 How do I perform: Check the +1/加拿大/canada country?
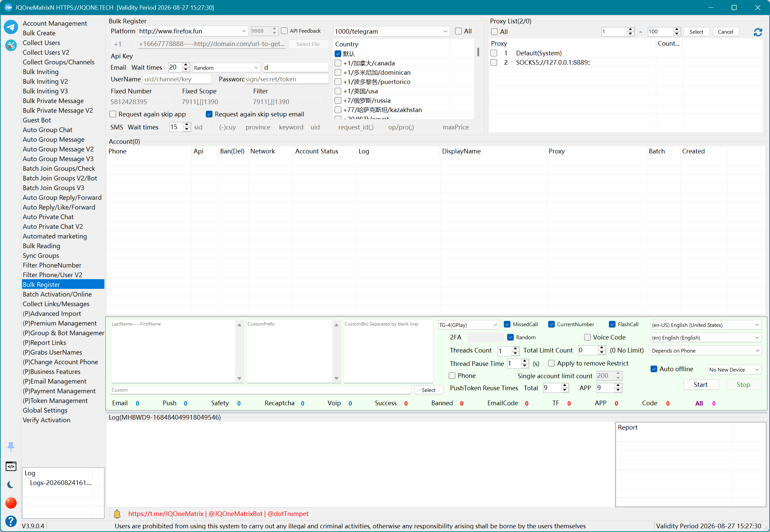tap(338, 63)
